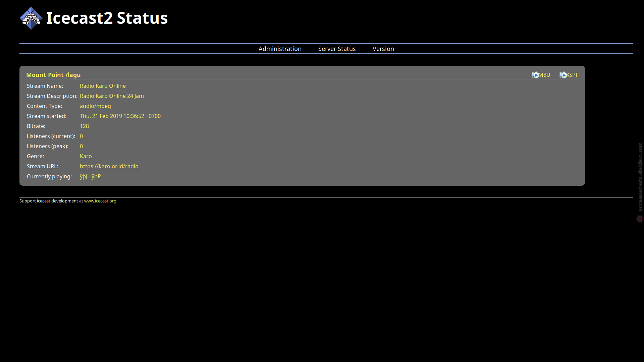The height and width of the screenshot is (362, 644).
Task: Download the M3U playlist link
Action: [x=544, y=75]
